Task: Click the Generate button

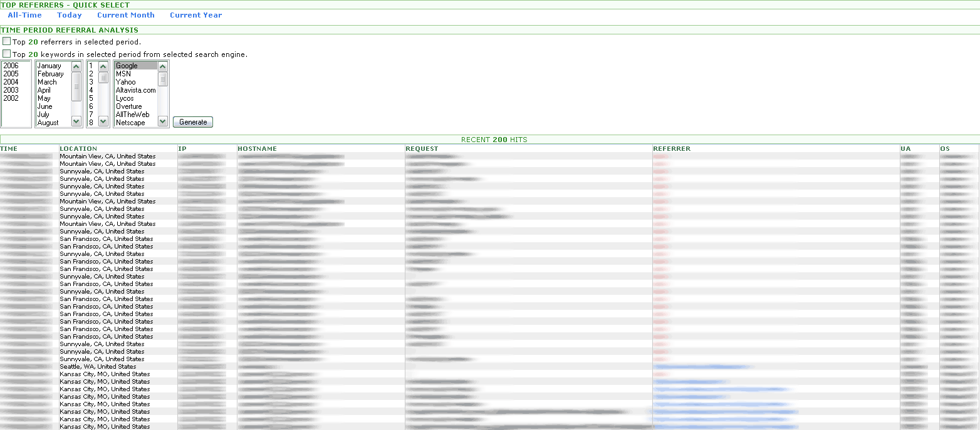Action: [193, 122]
